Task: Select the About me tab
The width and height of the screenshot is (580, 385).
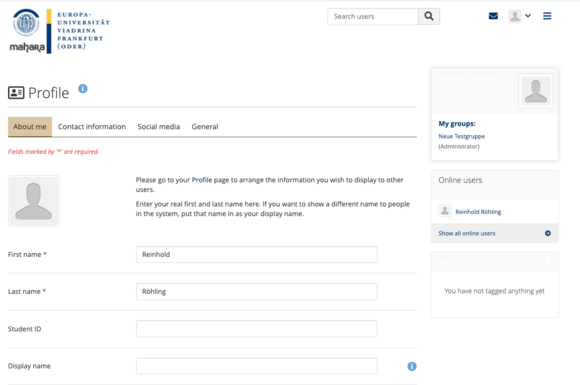Action: click(30, 127)
